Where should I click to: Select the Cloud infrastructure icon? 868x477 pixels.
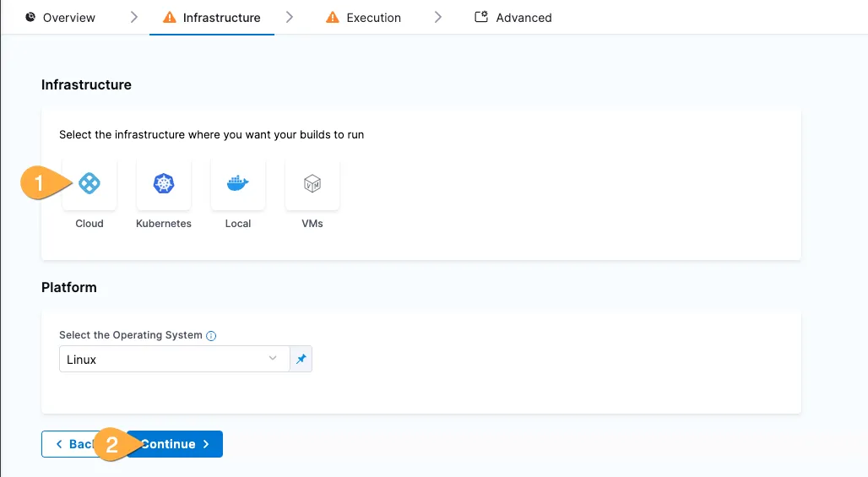point(90,183)
